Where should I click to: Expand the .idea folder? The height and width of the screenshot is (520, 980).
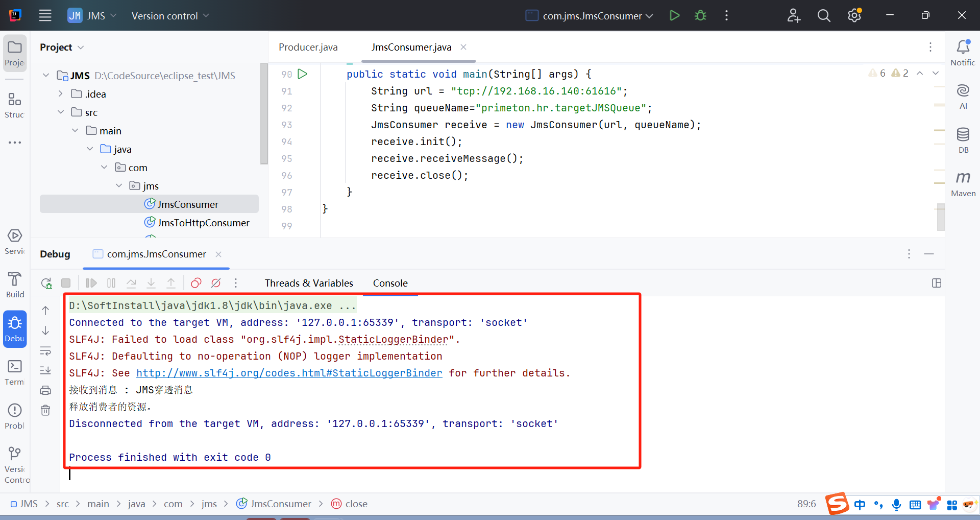click(61, 94)
